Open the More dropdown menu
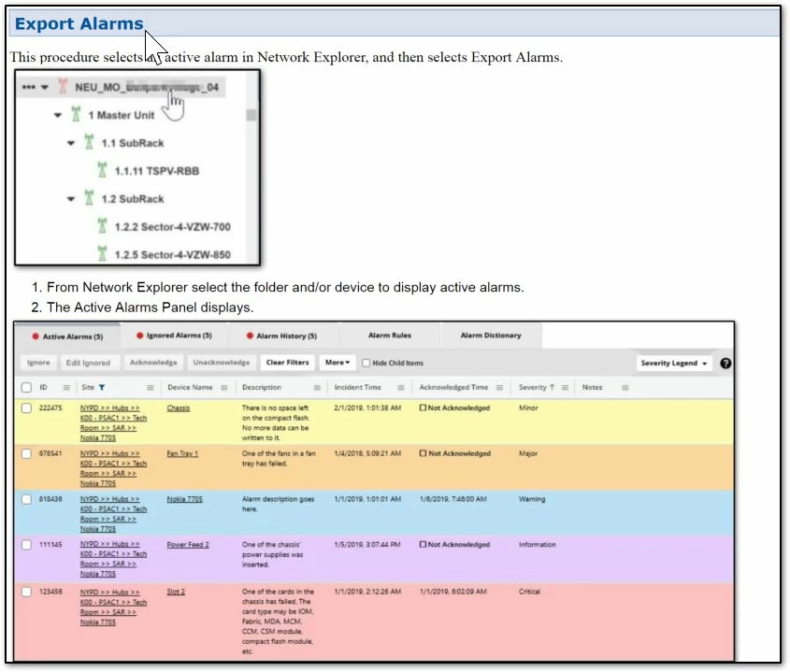This screenshot has width=790, height=672. tap(338, 363)
